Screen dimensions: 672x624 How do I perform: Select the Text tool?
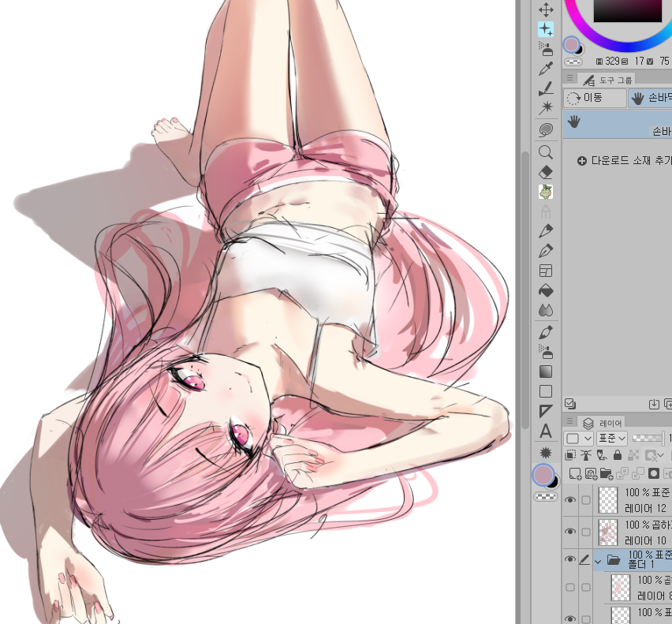click(x=546, y=432)
